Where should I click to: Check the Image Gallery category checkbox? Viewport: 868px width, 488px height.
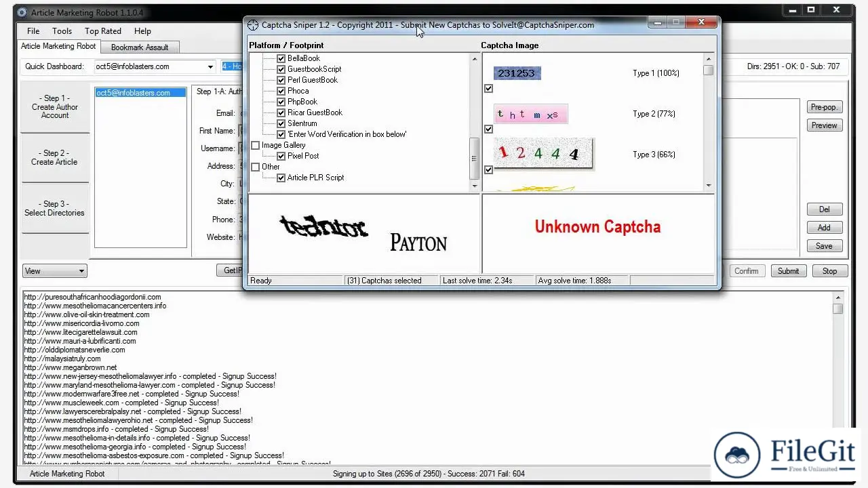coord(255,145)
